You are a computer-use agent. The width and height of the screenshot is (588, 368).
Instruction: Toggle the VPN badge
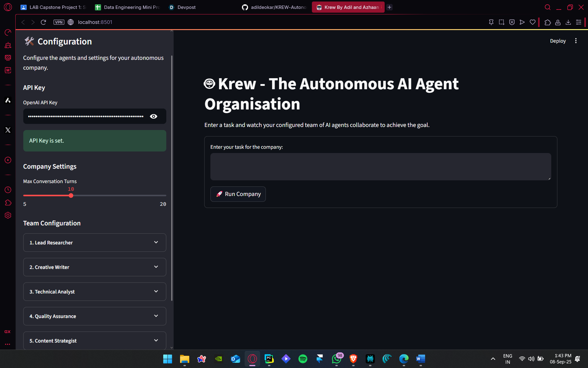pyautogui.click(x=59, y=22)
